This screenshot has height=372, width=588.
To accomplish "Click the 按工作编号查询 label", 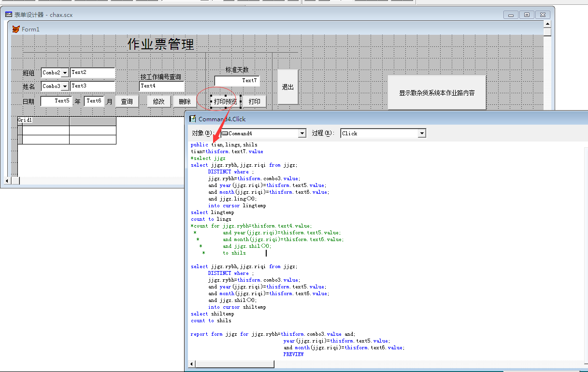I will [161, 77].
